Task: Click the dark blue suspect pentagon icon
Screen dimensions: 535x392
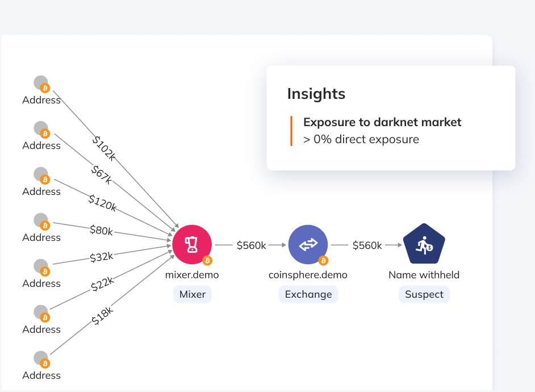Action: [424, 245]
